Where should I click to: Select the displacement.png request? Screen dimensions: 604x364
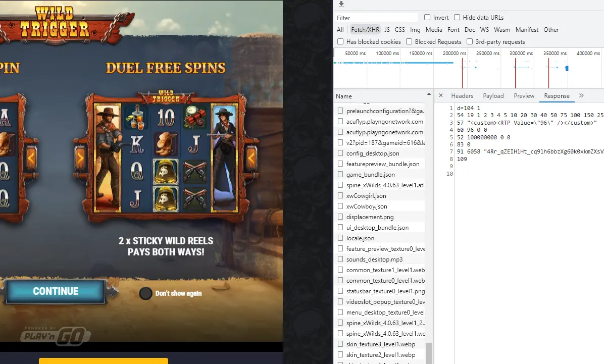[370, 217]
